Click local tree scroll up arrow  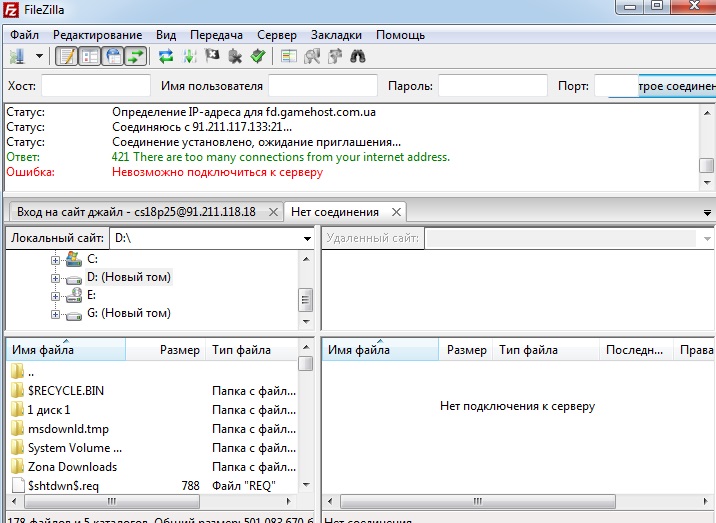(x=306, y=259)
